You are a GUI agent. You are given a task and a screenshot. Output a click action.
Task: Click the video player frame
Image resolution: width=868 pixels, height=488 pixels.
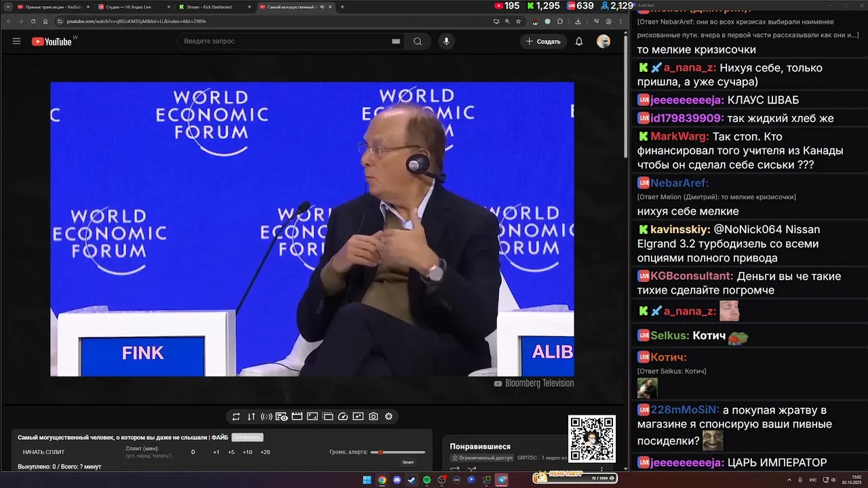tap(312, 229)
